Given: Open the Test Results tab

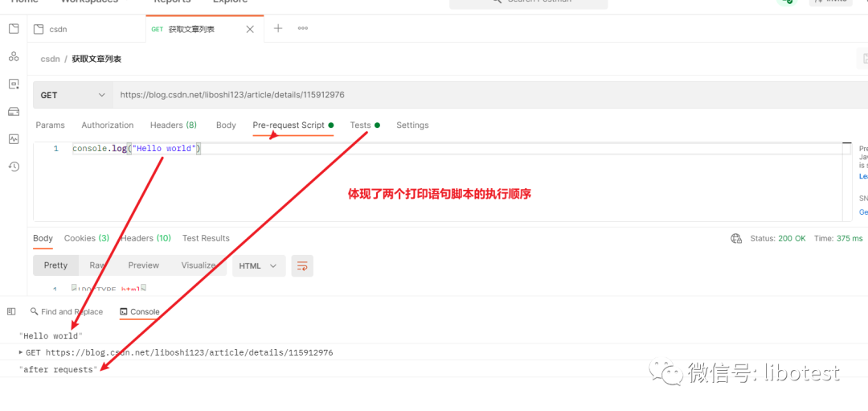Looking at the screenshot, I should point(206,238).
